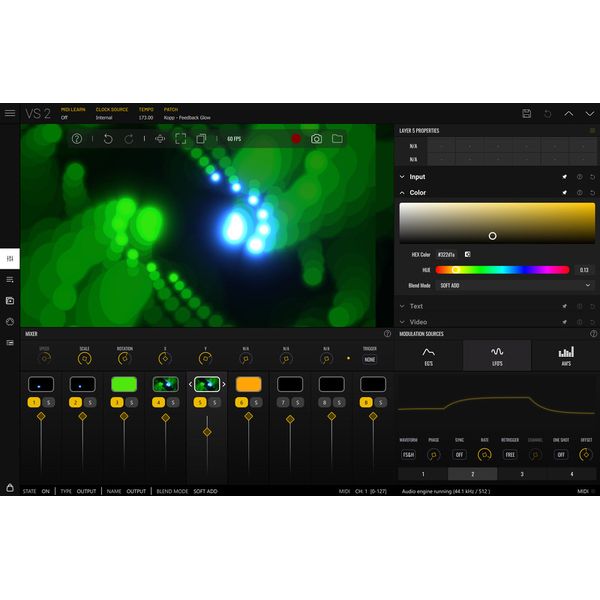Viewport: 600px width, 600px height.
Task: Pin the Video section
Action: tap(564, 322)
